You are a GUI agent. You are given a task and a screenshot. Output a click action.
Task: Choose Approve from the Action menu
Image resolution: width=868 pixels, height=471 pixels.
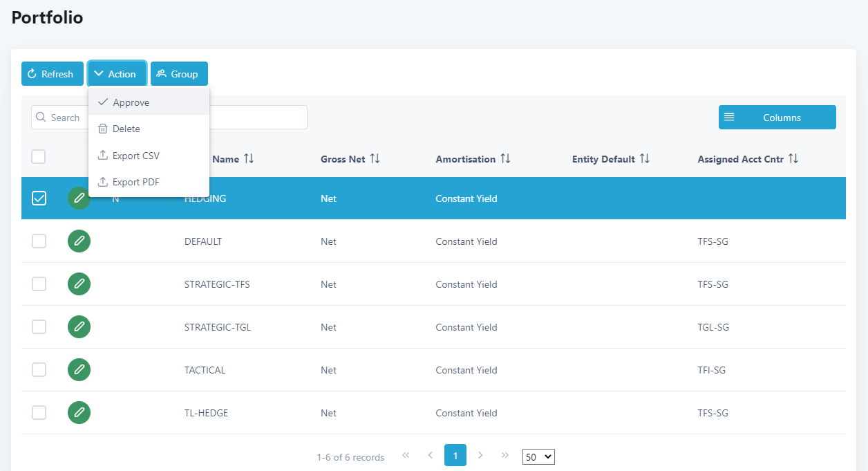click(x=131, y=102)
